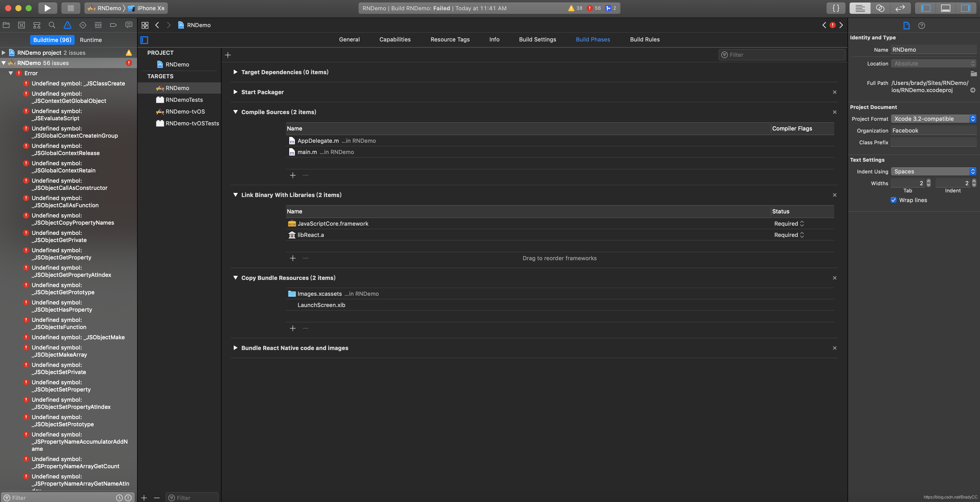This screenshot has height=502, width=980.
Task: Show the Quick Help inspector icon
Action: point(921,26)
